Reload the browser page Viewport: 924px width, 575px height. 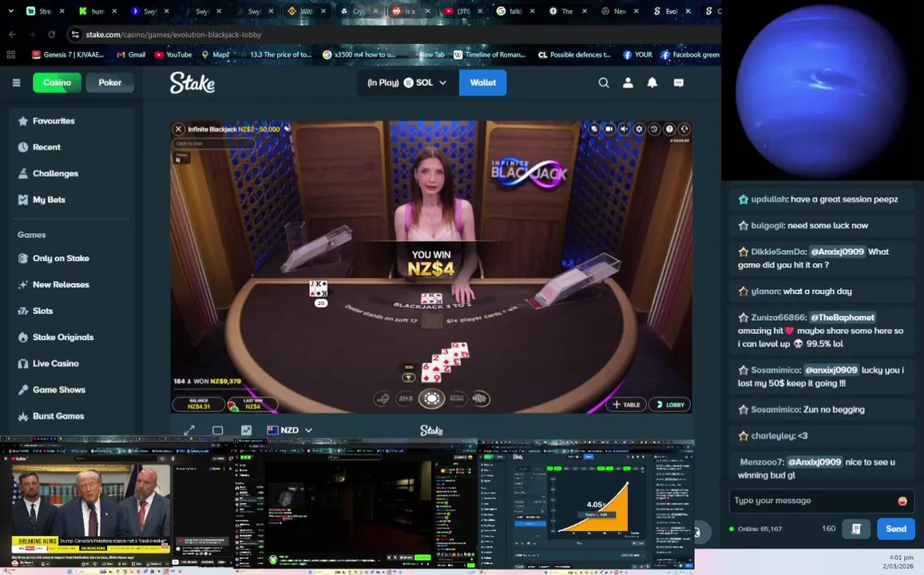pyautogui.click(x=51, y=35)
